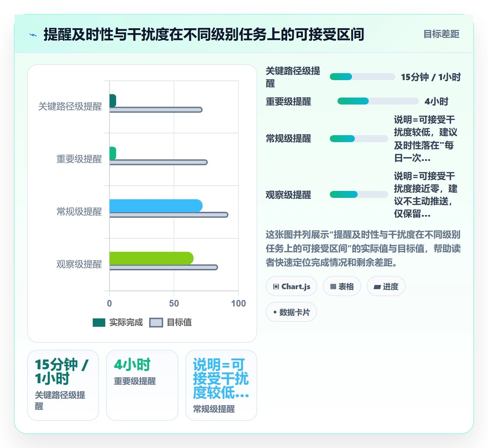Viewport: 488px width, 448px height.
Task: Click the 15分钟 / 1小时 value beside progress bar
Action: [431, 77]
